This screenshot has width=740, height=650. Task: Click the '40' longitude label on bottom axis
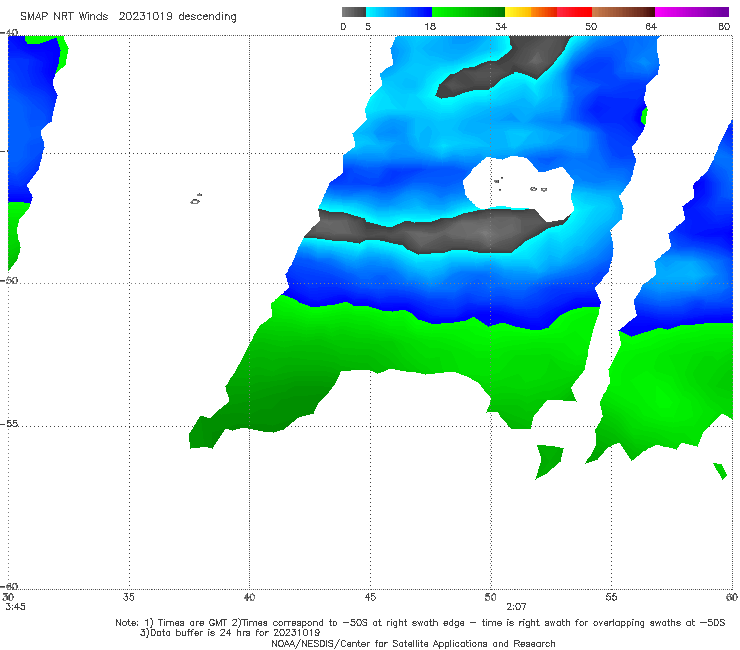249,597
